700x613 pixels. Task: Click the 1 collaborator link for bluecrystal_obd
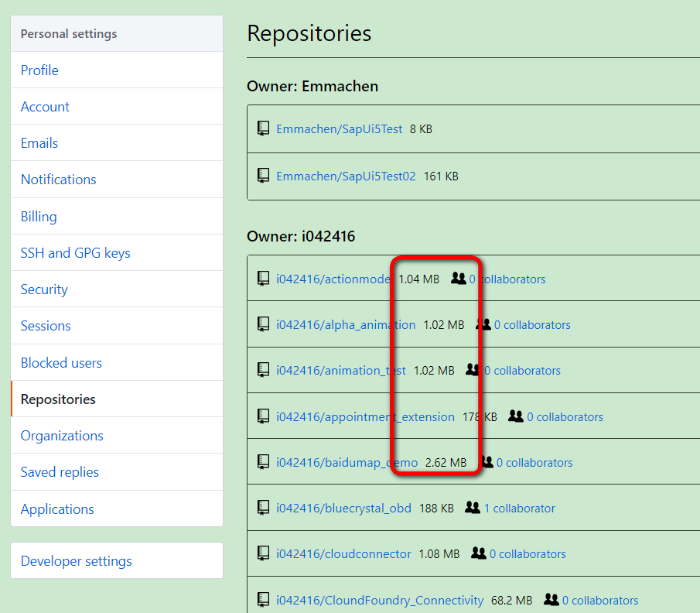pos(519,509)
